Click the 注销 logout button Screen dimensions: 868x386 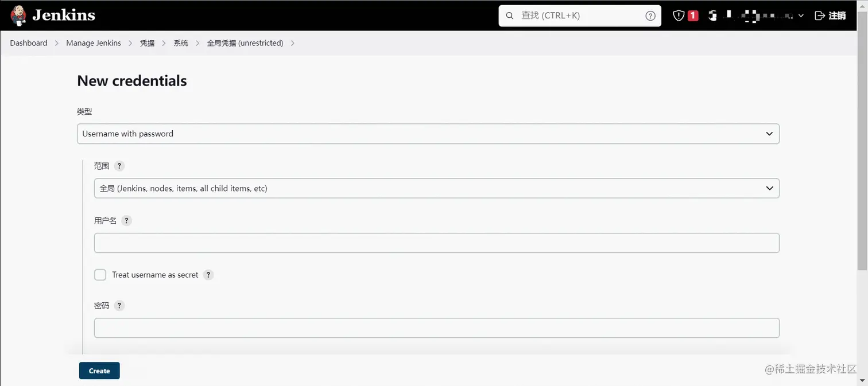point(830,16)
